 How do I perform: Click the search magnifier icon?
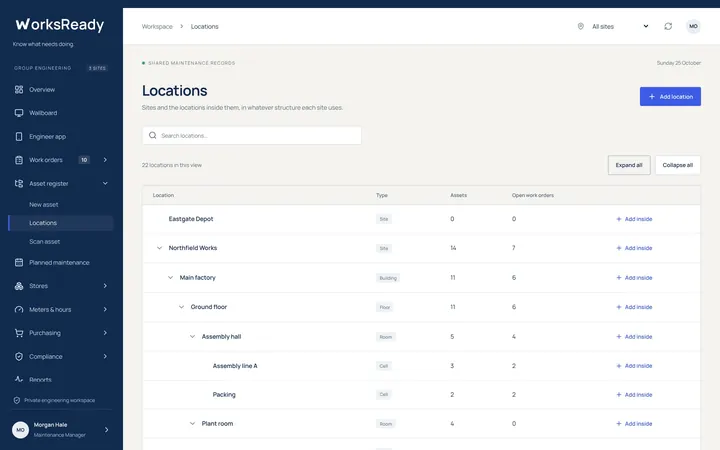tap(152, 135)
